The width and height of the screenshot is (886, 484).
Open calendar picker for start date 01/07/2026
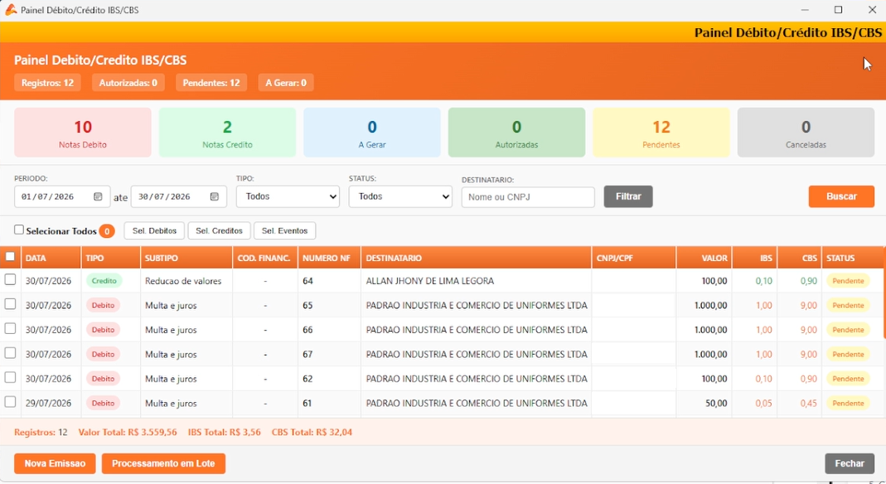coord(98,197)
